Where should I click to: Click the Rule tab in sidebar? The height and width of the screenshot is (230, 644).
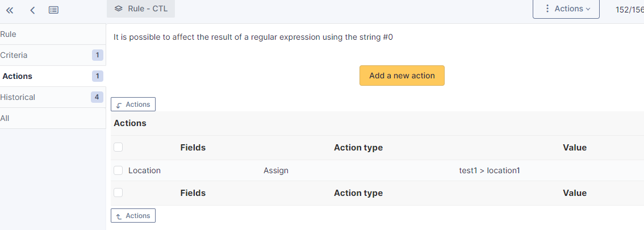(9, 34)
